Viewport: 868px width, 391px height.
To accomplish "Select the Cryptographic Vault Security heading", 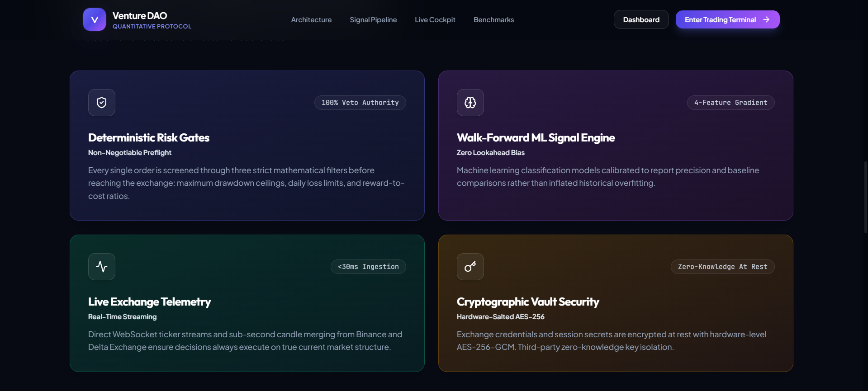I will click(x=528, y=302).
